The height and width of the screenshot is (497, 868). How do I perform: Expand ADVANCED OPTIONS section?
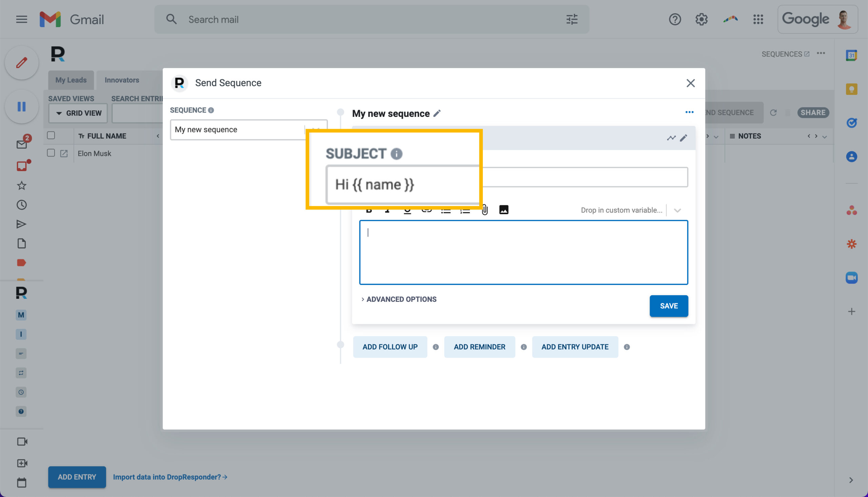coord(399,299)
